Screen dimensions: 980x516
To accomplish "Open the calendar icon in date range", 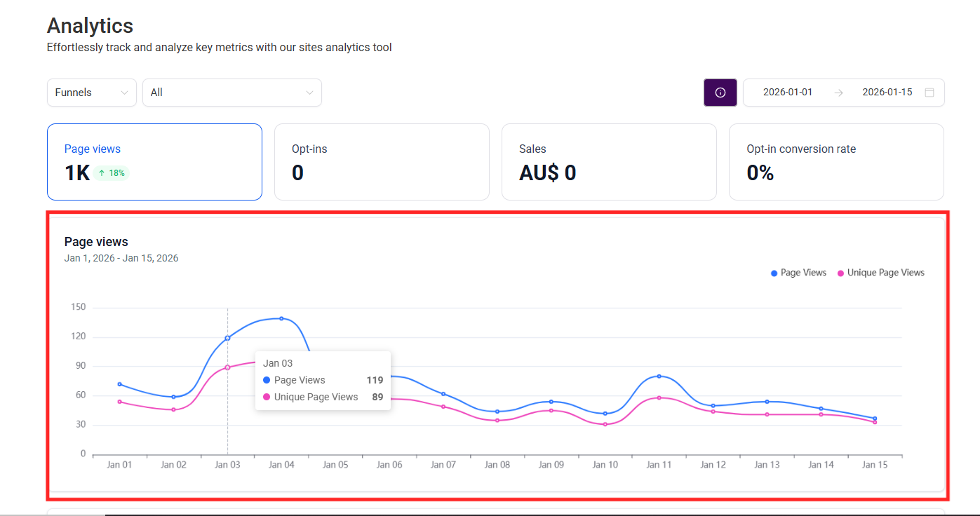I will pyautogui.click(x=929, y=93).
